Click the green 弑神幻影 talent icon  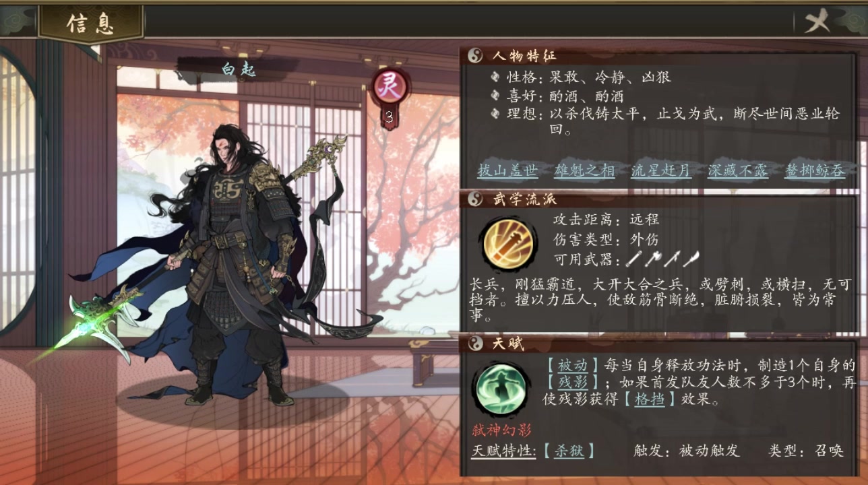pyautogui.click(x=501, y=387)
